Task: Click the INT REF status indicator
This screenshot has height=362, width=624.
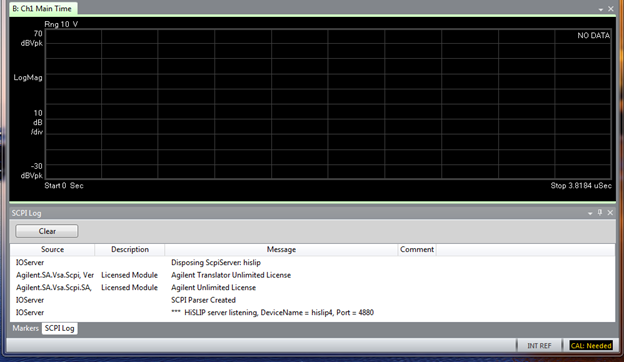Action: pos(539,346)
